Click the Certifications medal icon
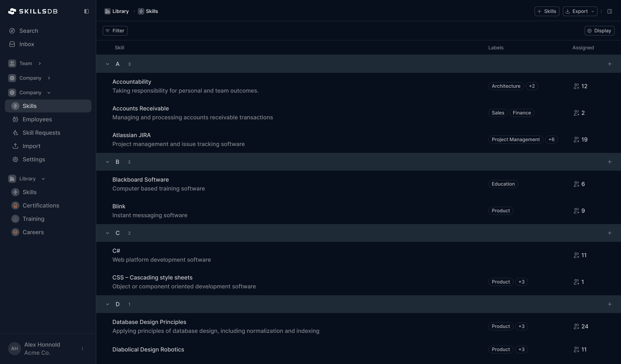The width and height of the screenshot is (621, 364). click(x=15, y=205)
